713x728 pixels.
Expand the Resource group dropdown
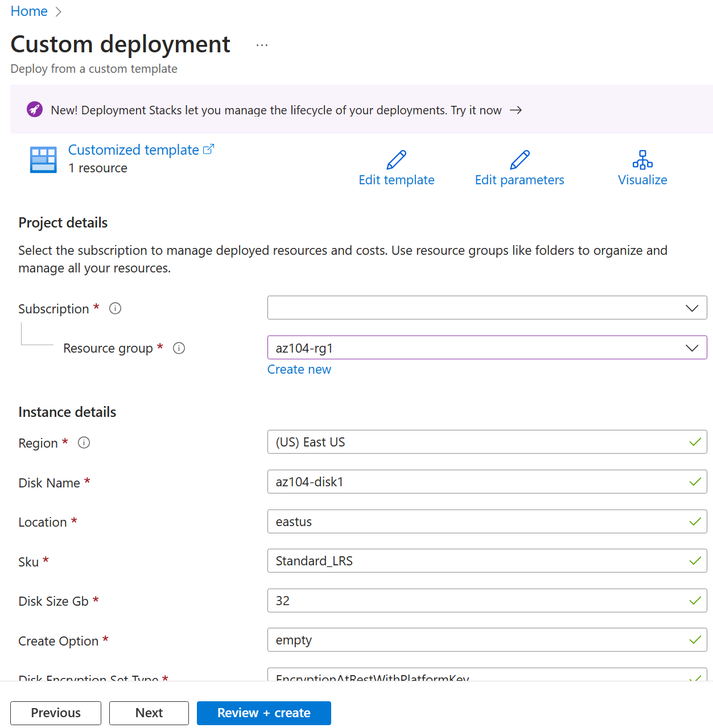click(487, 348)
